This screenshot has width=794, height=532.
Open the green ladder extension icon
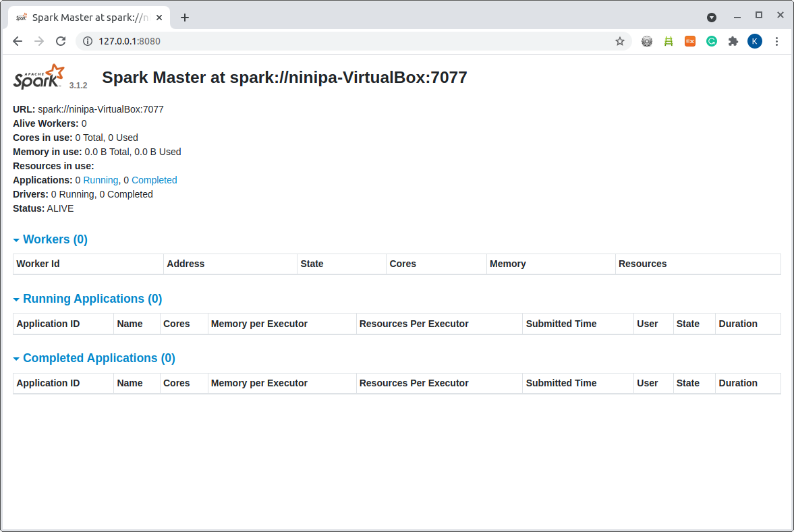coord(669,42)
